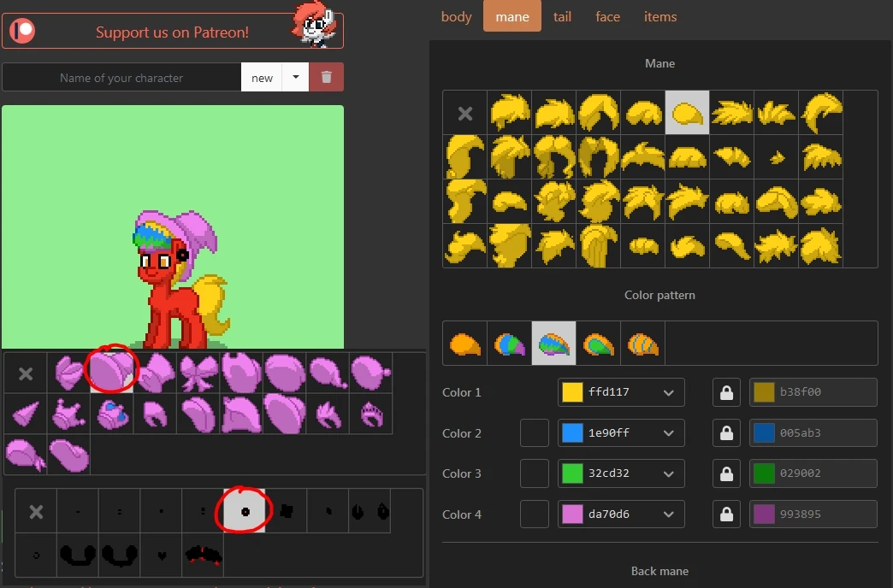Click the 005ab3 outline color swatch
The height and width of the screenshot is (588, 893).
tap(764, 432)
